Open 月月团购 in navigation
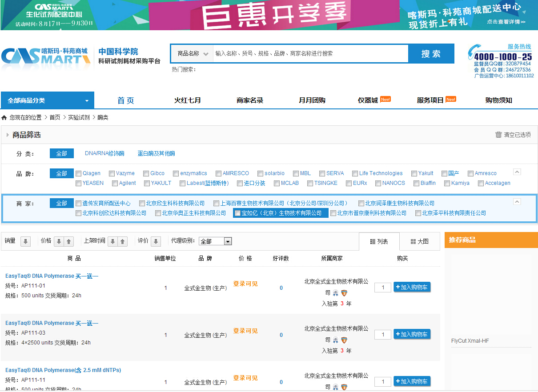The width and height of the screenshot is (538, 392). (312, 100)
